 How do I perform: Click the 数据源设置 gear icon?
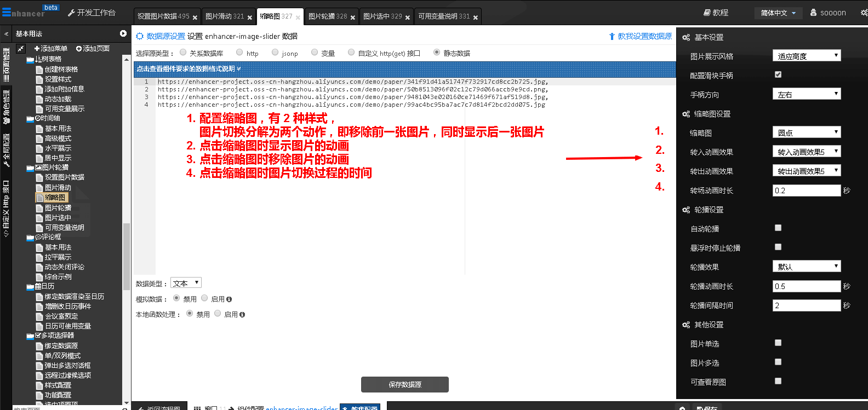coord(140,36)
